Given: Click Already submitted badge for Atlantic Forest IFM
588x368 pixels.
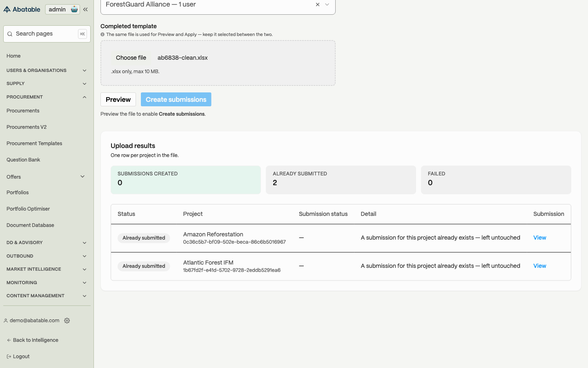Looking at the screenshot, I should tap(144, 266).
